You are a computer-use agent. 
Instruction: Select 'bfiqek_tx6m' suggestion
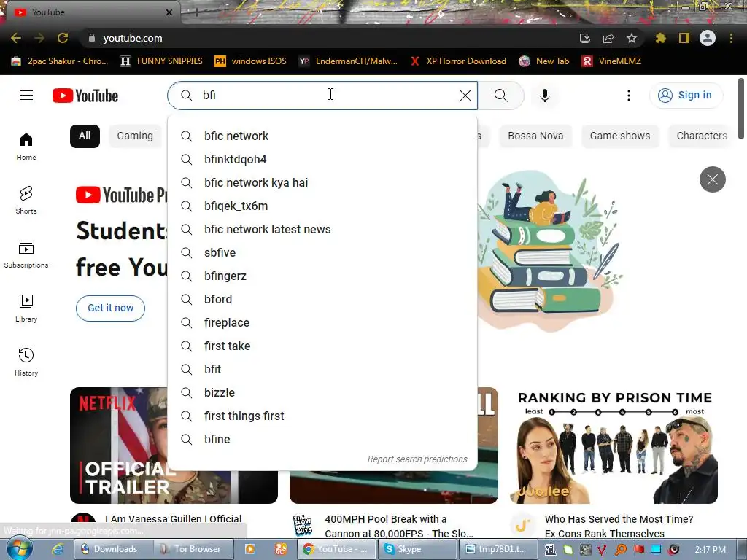322,206
